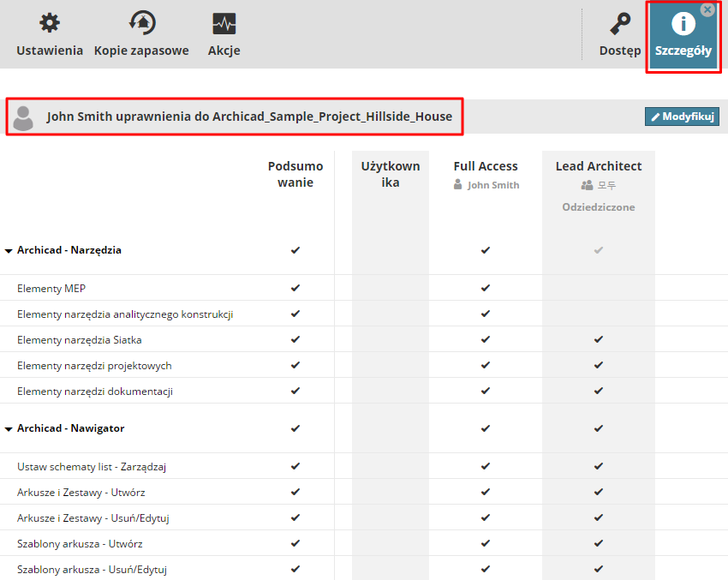Image resolution: width=728 pixels, height=580 pixels.
Task: Click Podsumowanie checkmark for Arkusze i Zestawy - Utwórz
Action: tap(295, 492)
